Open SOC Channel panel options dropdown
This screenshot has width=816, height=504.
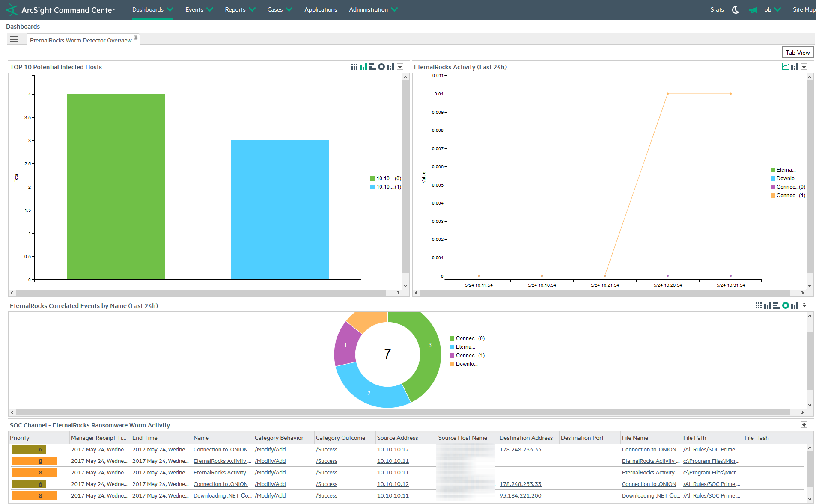tap(804, 425)
